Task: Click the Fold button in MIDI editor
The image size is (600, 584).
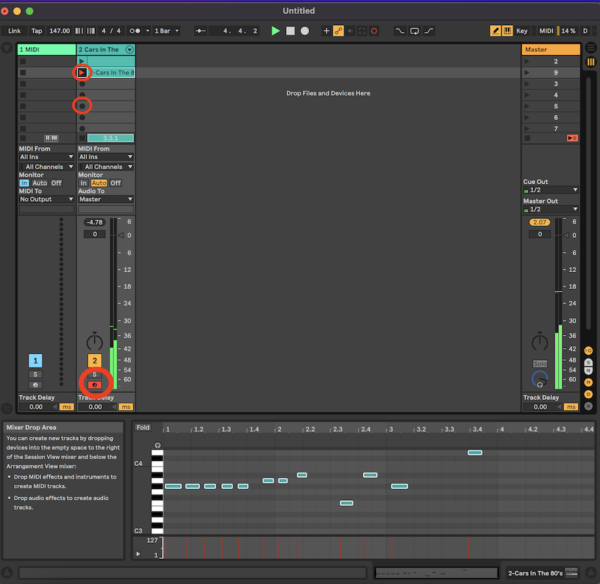Action: 143,427
